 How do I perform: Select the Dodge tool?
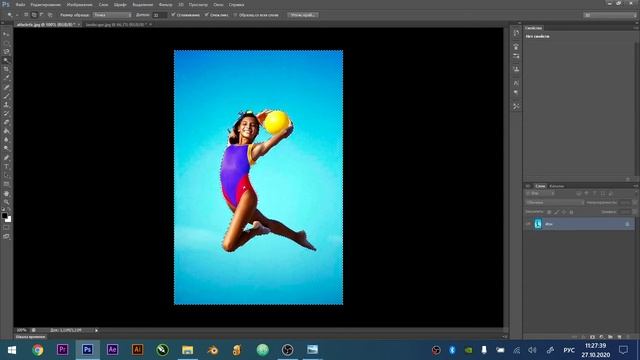coord(6,149)
